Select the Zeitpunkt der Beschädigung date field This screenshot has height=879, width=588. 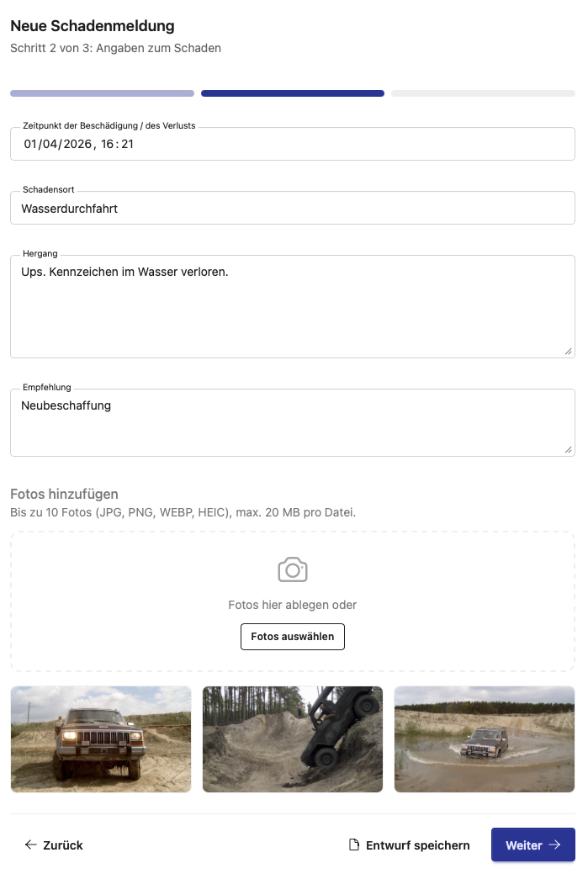(293, 143)
